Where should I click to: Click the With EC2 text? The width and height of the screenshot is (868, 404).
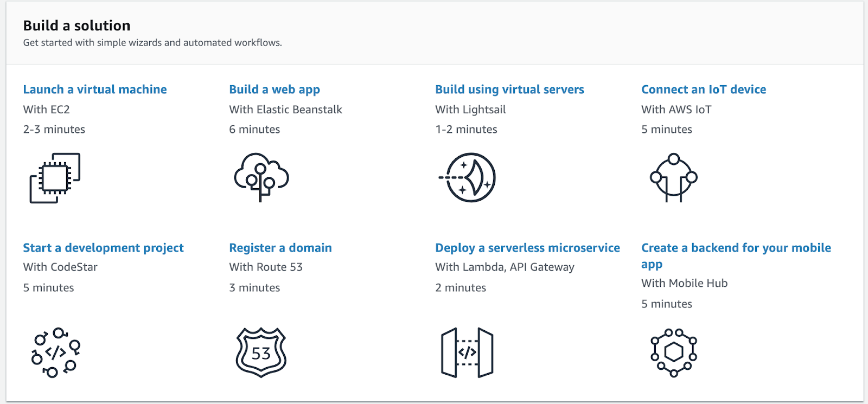point(46,110)
